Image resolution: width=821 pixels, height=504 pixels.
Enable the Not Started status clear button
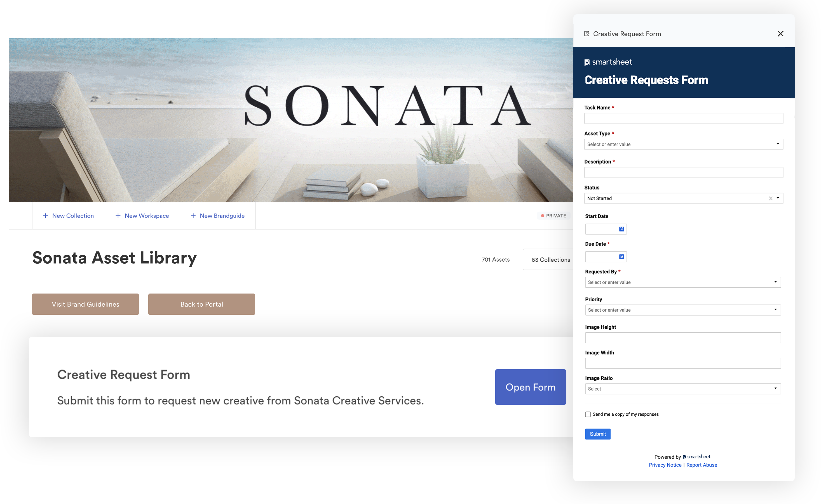(x=771, y=198)
